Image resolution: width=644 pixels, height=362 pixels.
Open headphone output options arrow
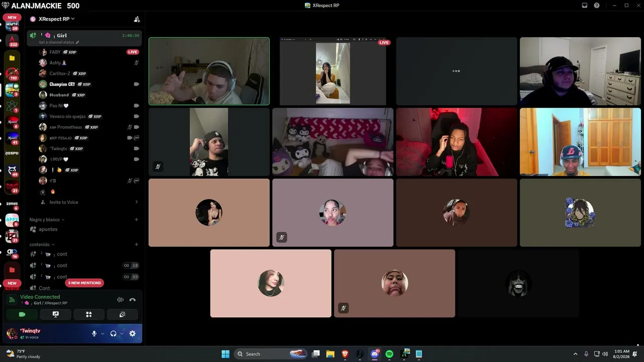point(122,333)
